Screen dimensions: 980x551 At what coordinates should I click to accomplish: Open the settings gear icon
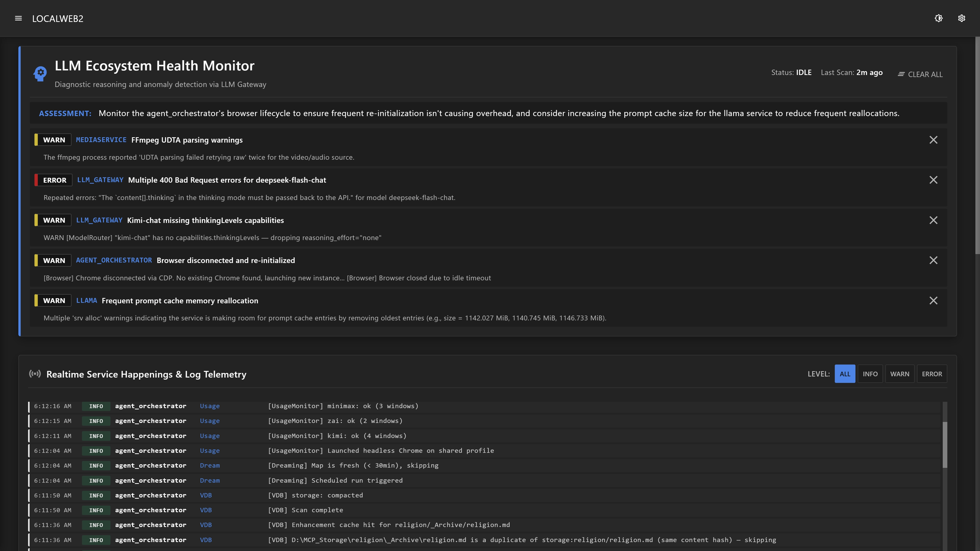tap(961, 18)
